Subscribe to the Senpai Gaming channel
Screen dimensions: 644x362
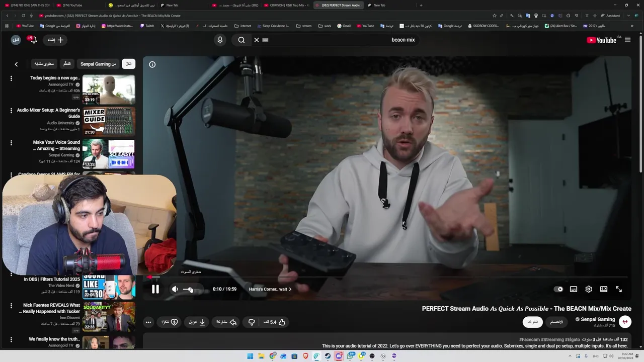[x=533, y=322]
